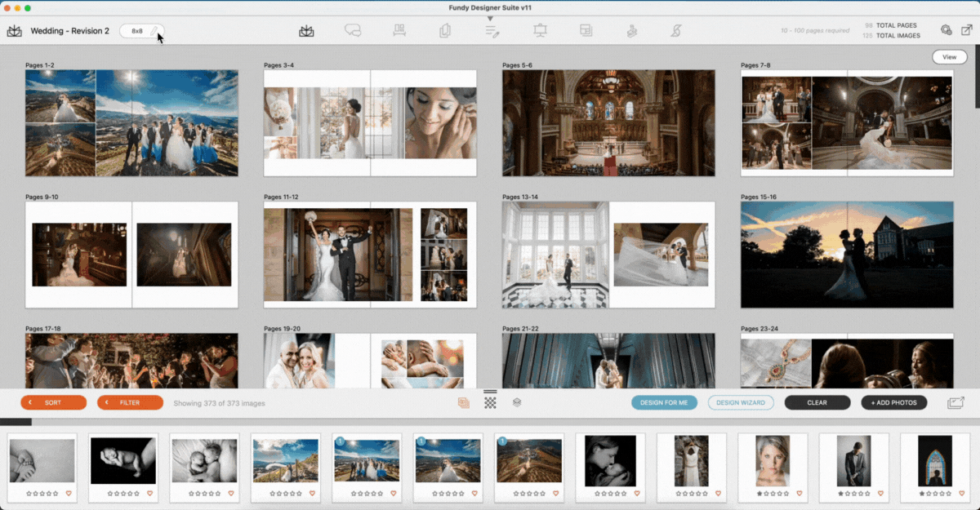
Task: Select the Pages 7-8 spread
Action: tap(847, 123)
